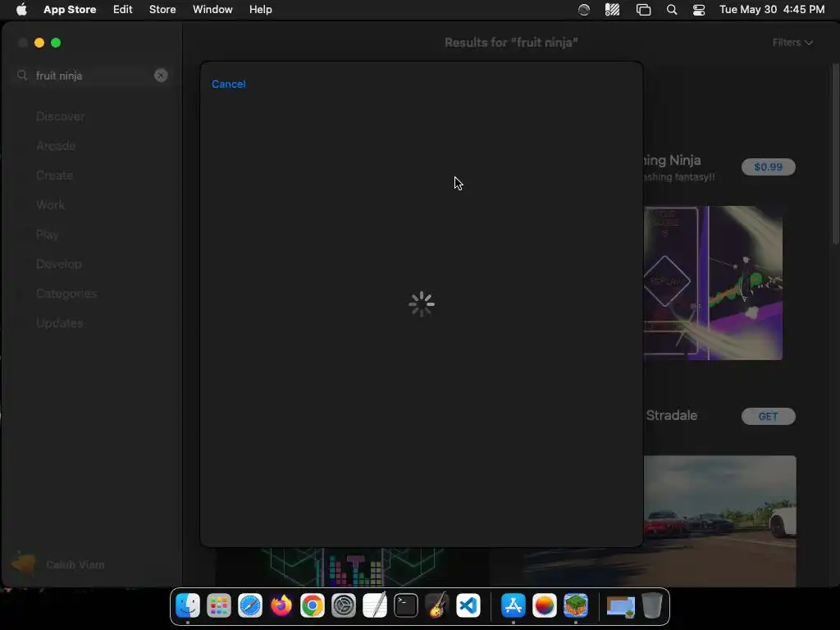Launch Minecraft from the Dock
This screenshot has height=630, width=840.
(576, 606)
